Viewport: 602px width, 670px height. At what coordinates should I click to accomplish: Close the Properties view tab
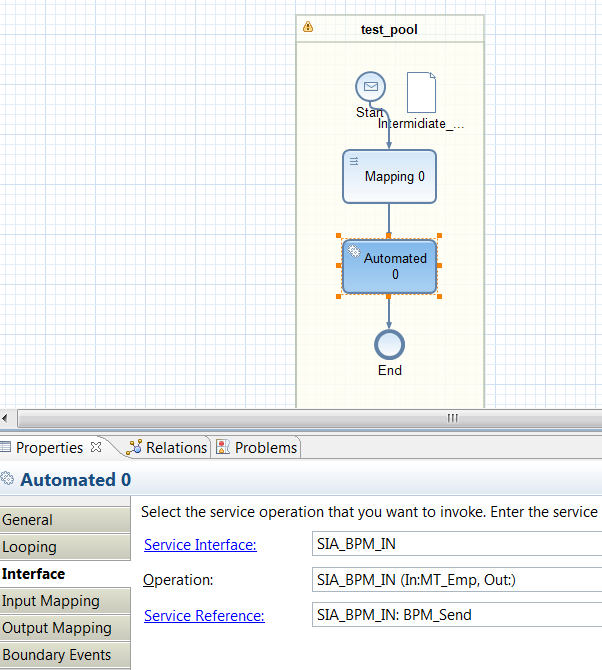(x=96, y=447)
